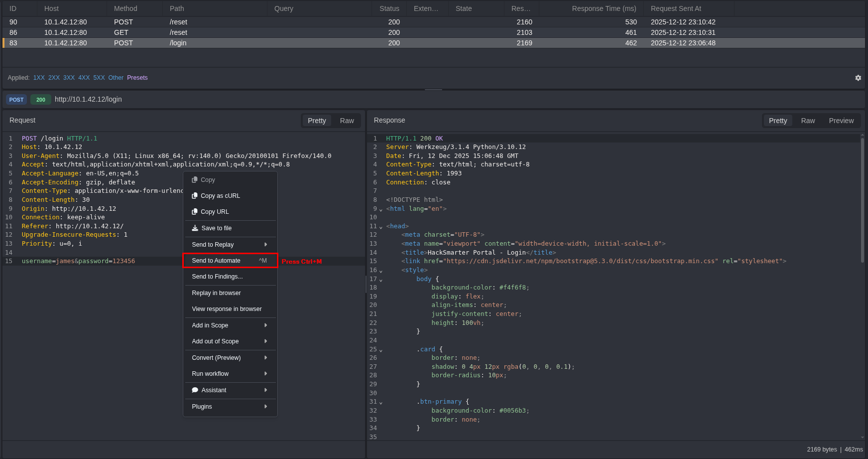Image resolution: width=868 pixels, height=459 pixels.
Task: Open the Response Preview tab
Action: pyautogui.click(x=841, y=121)
